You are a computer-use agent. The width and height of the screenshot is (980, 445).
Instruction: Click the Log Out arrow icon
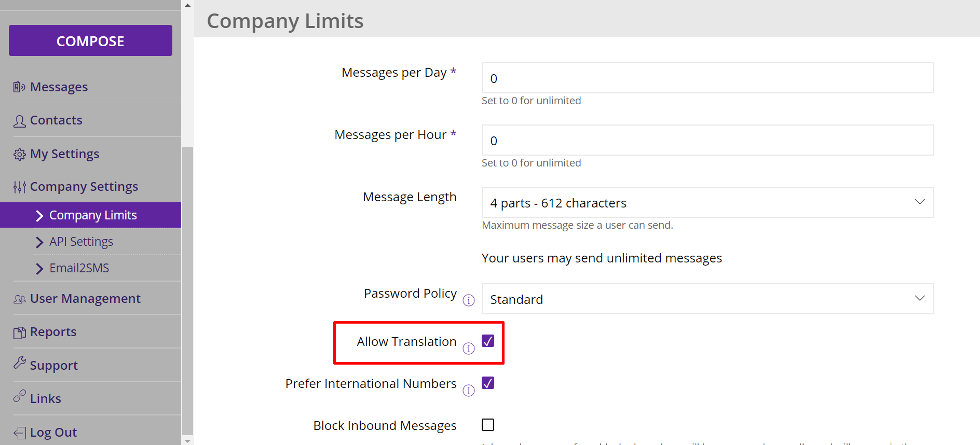coord(19,433)
